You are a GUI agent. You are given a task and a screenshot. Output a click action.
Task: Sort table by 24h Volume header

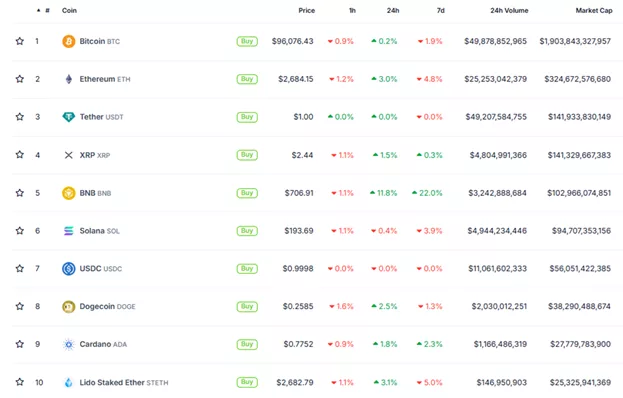(509, 10)
